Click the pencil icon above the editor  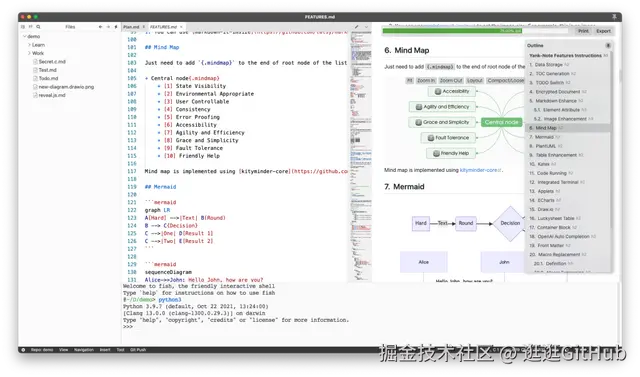[357, 27]
